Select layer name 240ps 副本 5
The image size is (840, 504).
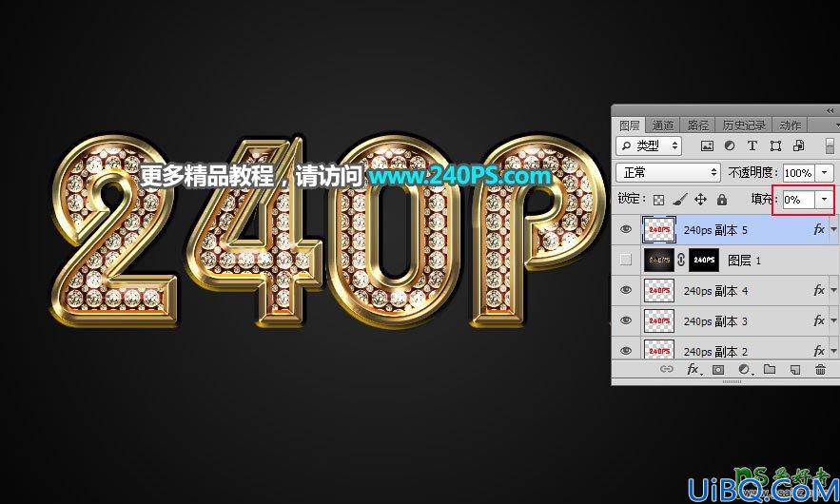(715, 230)
